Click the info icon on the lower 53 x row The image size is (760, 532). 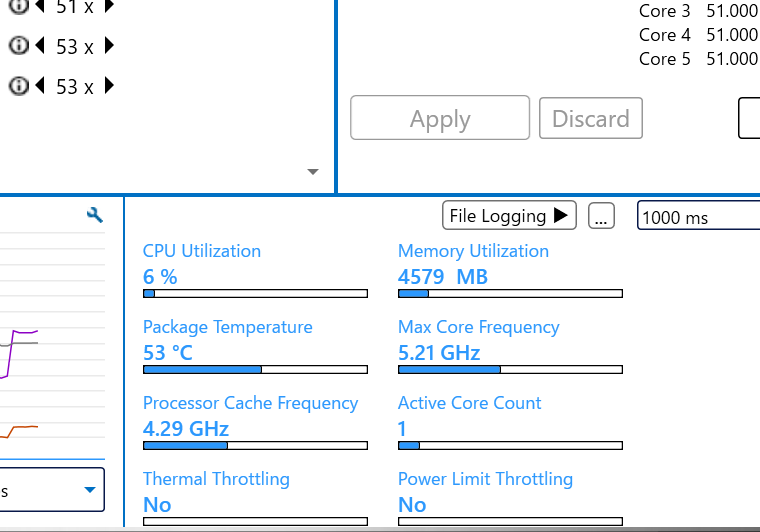pyautogui.click(x=18, y=86)
